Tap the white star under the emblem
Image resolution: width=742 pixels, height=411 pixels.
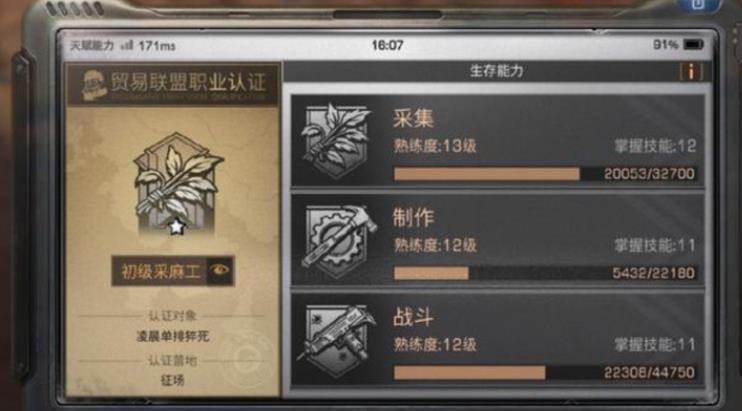point(177,227)
